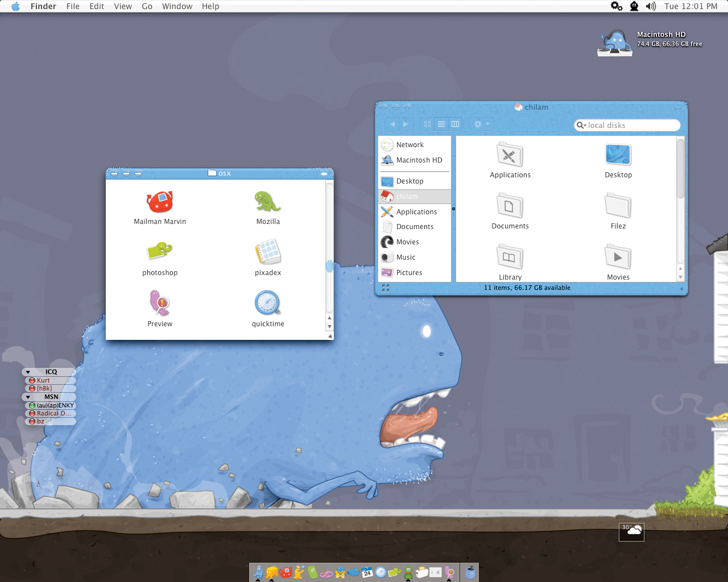Click the toaster icon in the Dock
Image resolution: width=728 pixels, height=582 pixels.
421,572
